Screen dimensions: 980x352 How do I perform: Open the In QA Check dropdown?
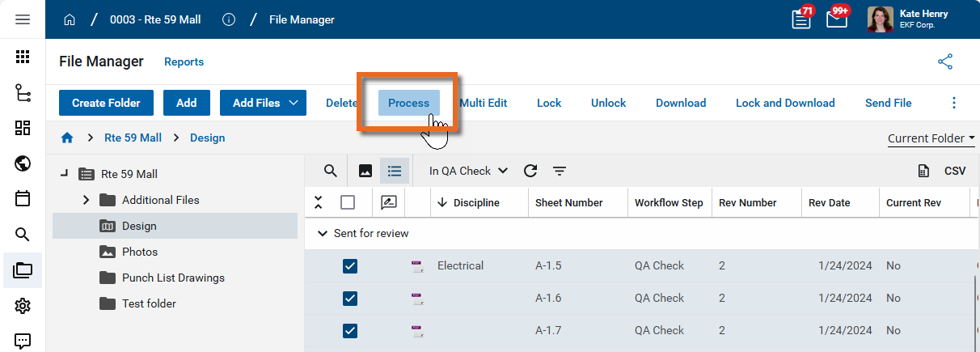coord(468,171)
